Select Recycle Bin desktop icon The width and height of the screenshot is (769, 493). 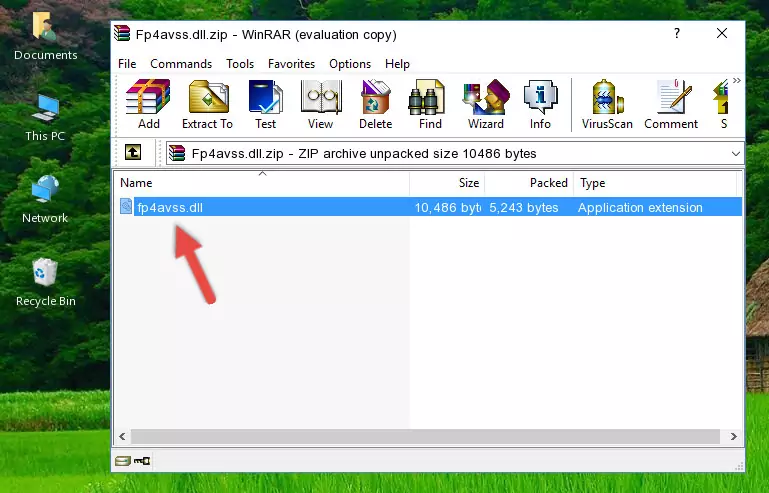45,283
